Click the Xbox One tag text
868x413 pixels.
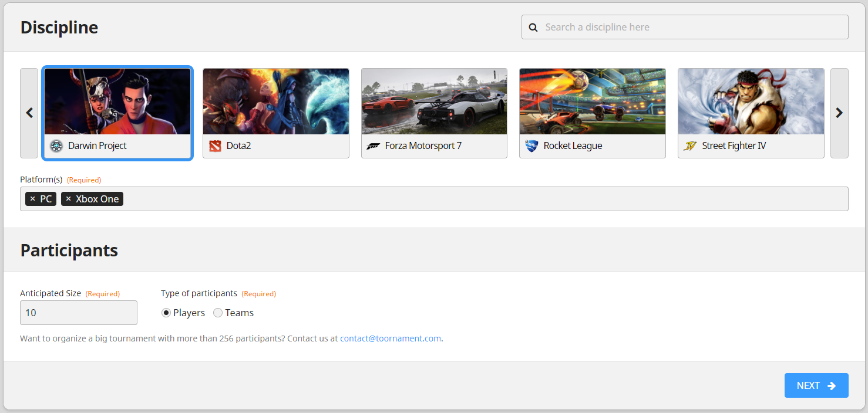pyautogui.click(x=97, y=199)
